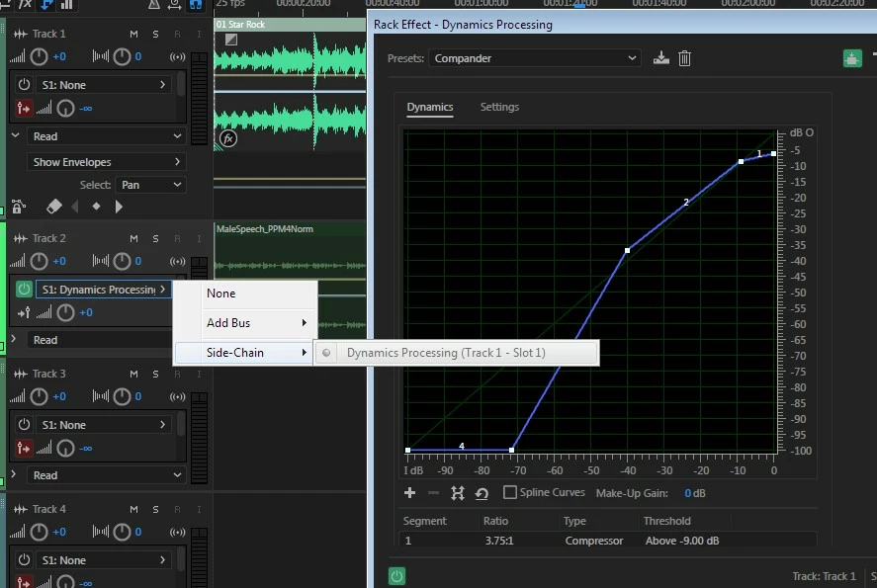This screenshot has width=877, height=588.
Task: Enable the Spline Curves checkbox
Action: (x=509, y=492)
